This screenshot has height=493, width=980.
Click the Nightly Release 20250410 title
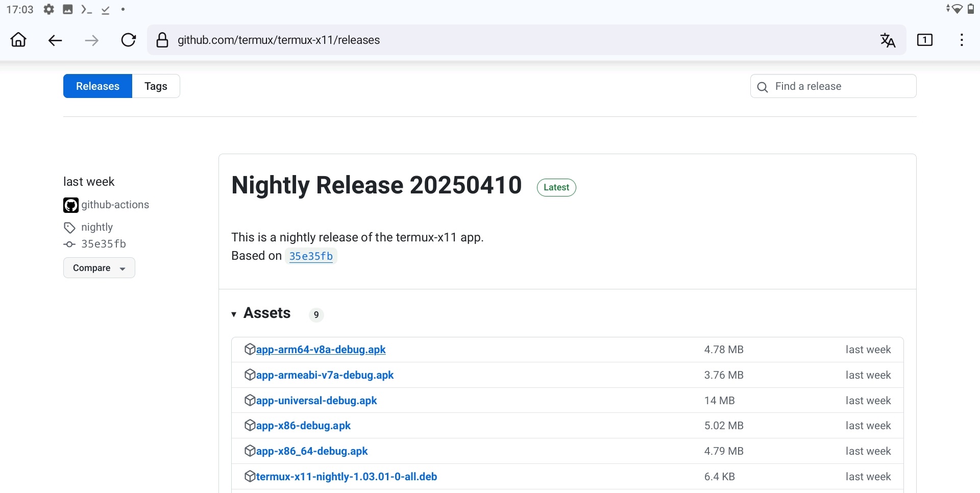click(x=377, y=185)
